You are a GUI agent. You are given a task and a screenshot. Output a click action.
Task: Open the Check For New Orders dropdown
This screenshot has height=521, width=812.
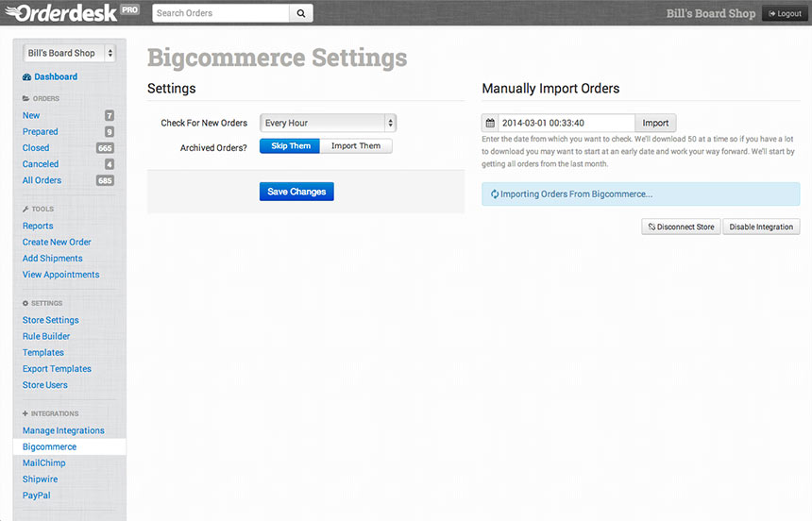click(x=328, y=124)
